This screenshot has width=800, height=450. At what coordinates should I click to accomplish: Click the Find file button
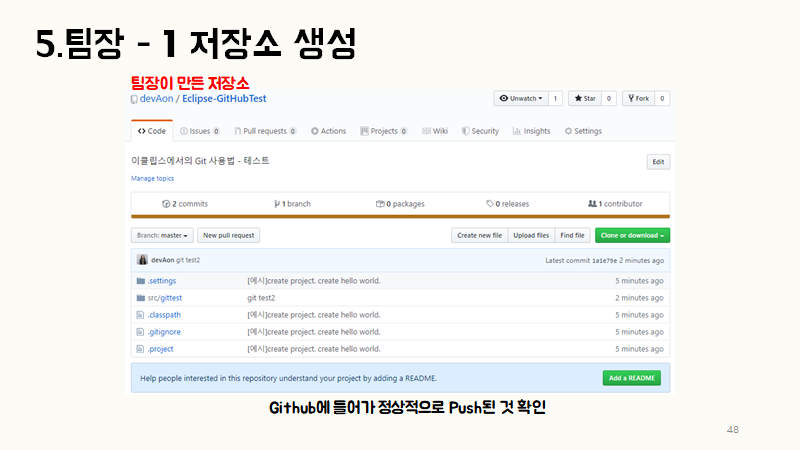pyautogui.click(x=572, y=235)
